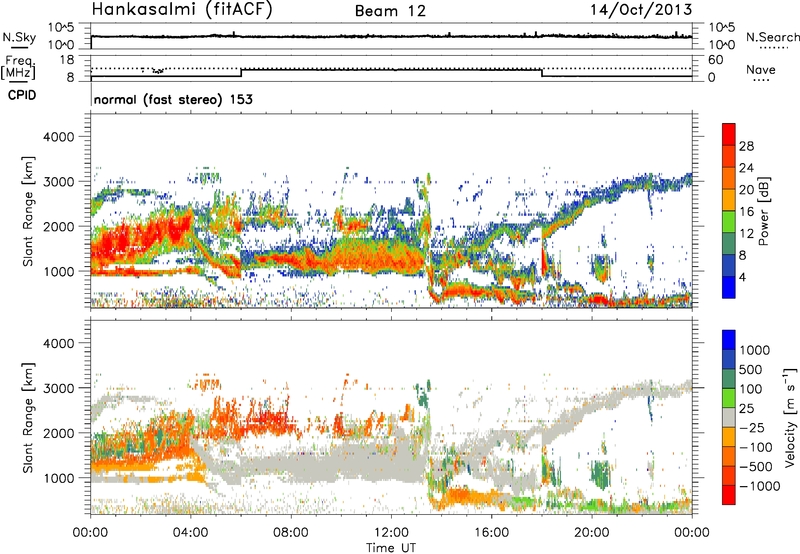800x554 pixels.
Task: Click the N.Sky noise trace line
Action: 391,36
